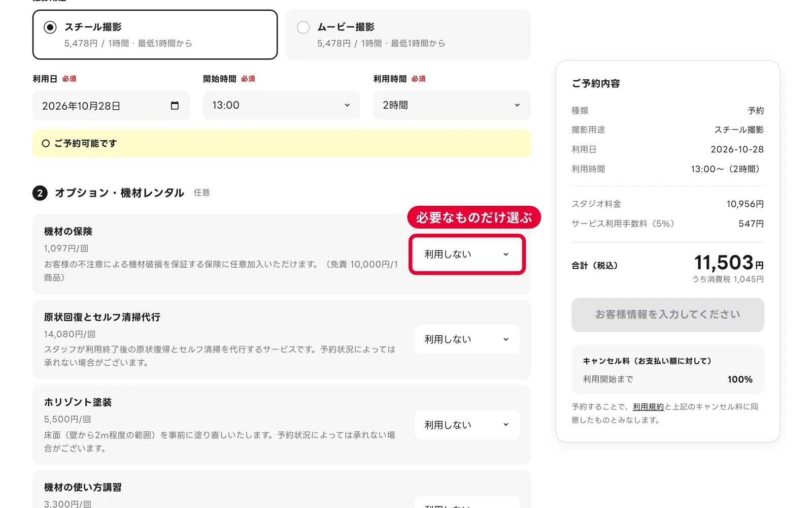812x508 pixels.
Task: Open calendar icon in 利用日 field
Action: click(175, 106)
